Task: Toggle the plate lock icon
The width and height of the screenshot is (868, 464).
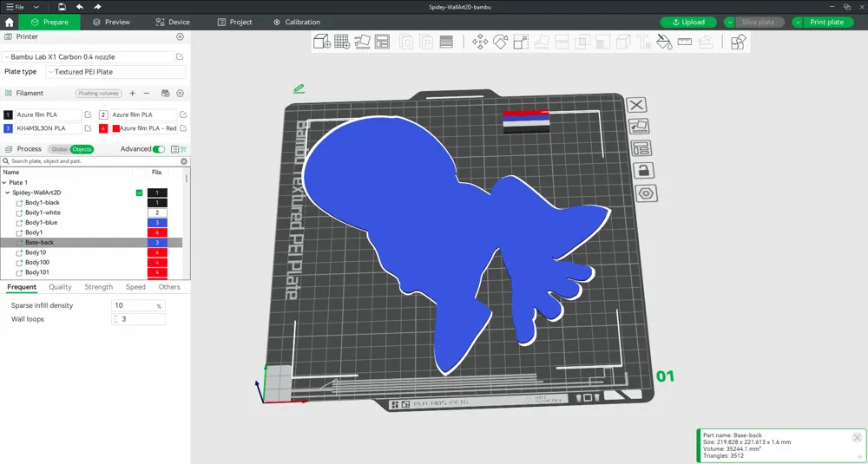Action: 643,170
